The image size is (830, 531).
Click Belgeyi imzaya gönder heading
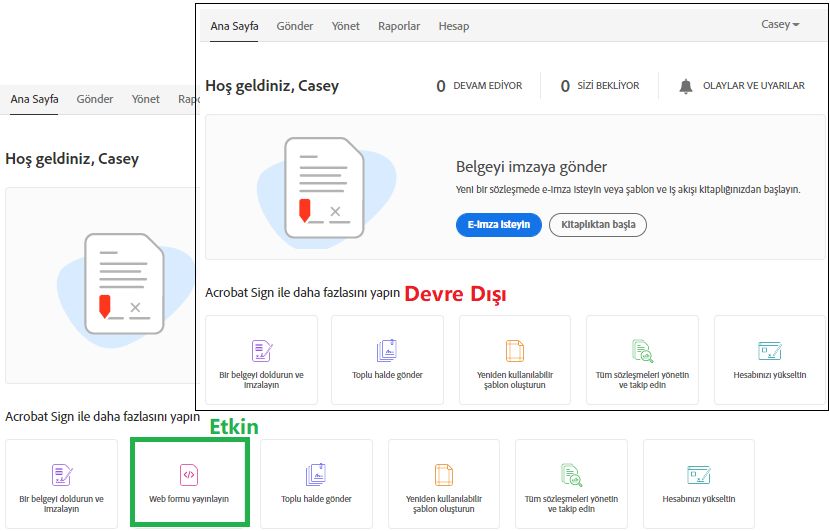[531, 167]
